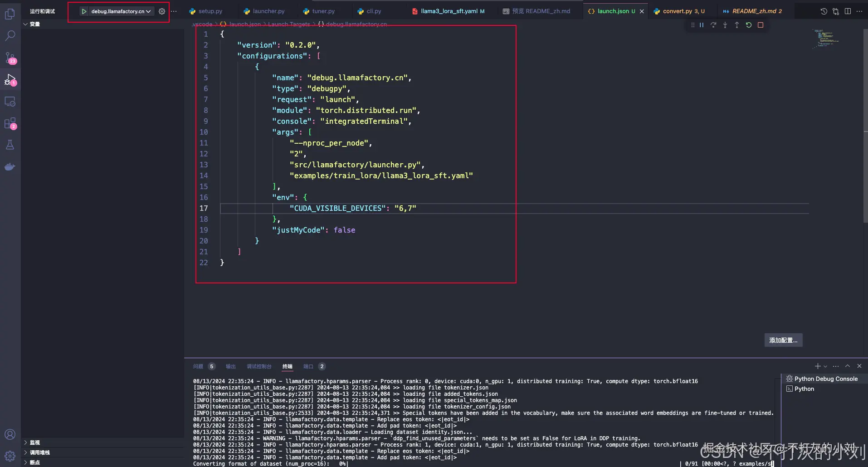Expand the 调用堆栈 call stack section

click(102, 452)
